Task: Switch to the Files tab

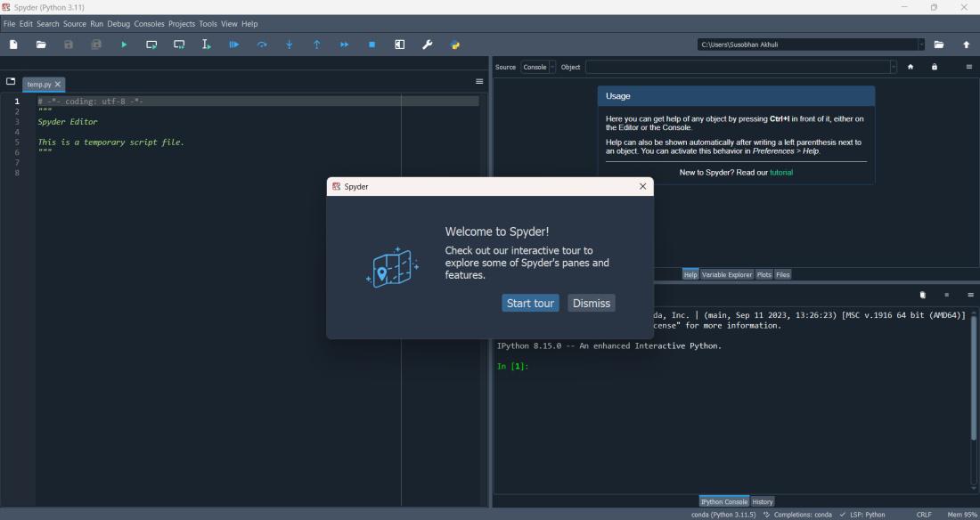Action: [x=782, y=274]
